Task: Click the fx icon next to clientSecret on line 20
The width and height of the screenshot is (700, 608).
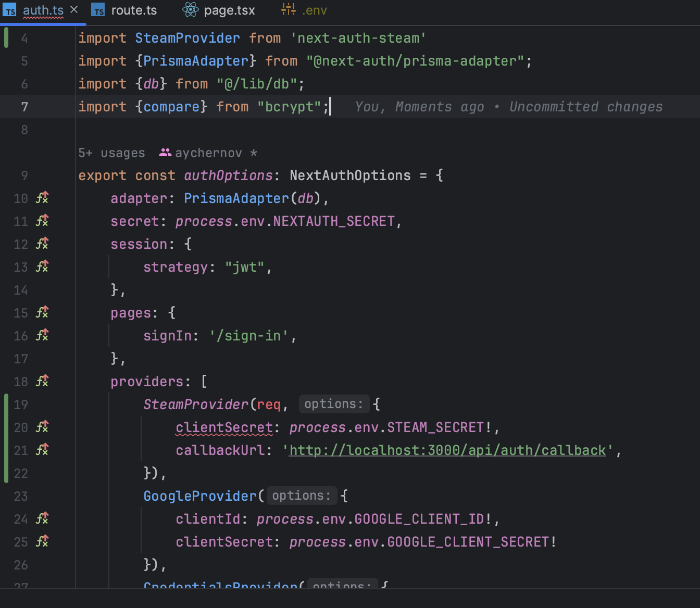Action: 42,426
